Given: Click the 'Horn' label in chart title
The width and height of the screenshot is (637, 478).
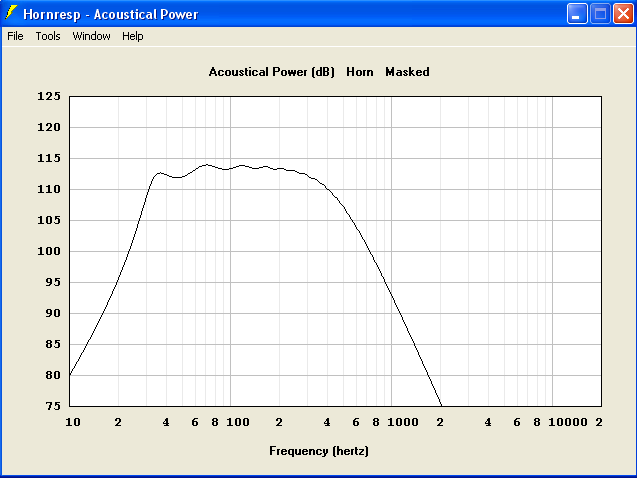Looking at the screenshot, I should click(360, 72).
